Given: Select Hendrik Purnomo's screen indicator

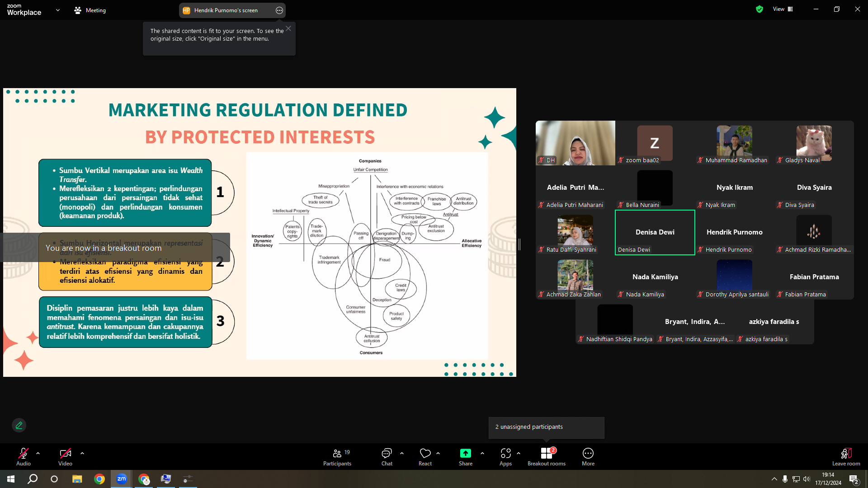Looking at the screenshot, I should pyautogui.click(x=226, y=10).
